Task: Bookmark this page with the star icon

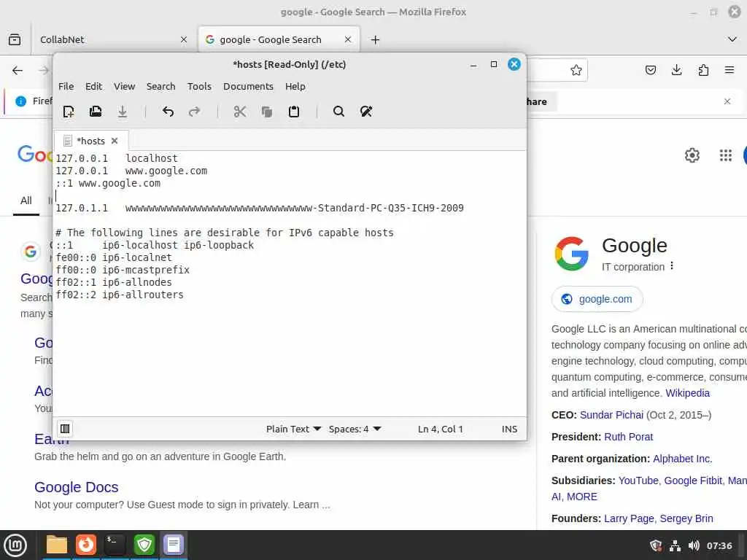Action: (576, 71)
